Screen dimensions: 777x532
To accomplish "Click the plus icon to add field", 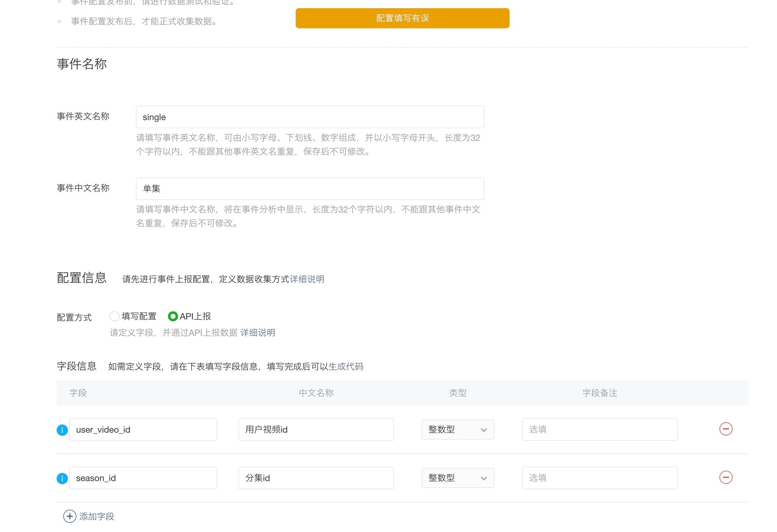I will click(x=70, y=516).
